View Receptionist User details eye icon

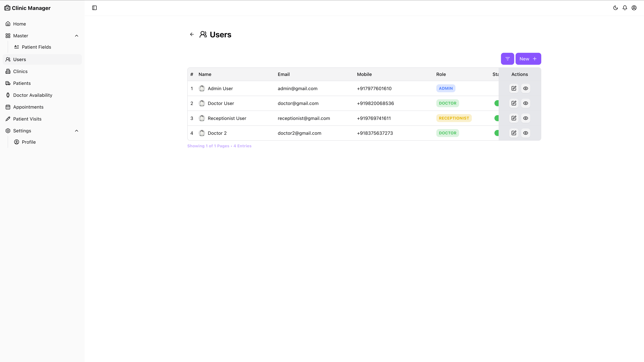pos(526,118)
